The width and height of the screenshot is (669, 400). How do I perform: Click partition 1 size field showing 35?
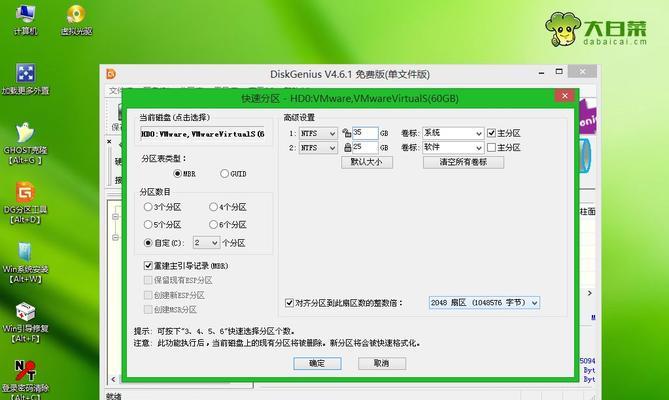(365, 133)
